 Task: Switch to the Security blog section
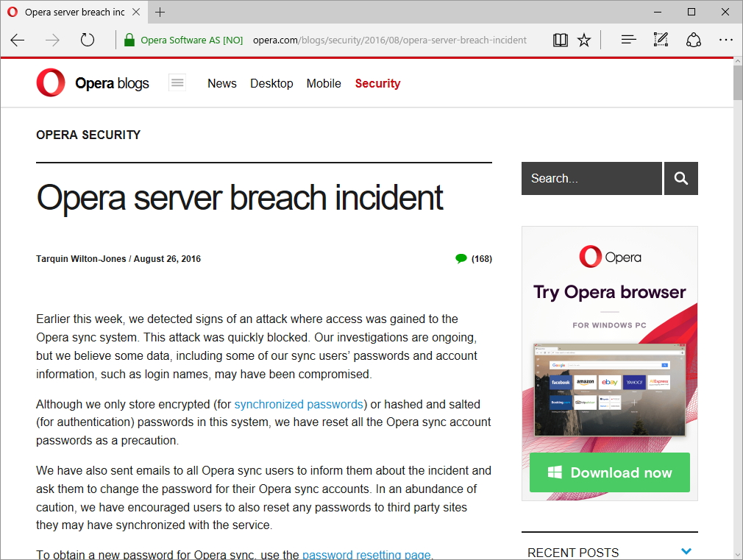[377, 83]
